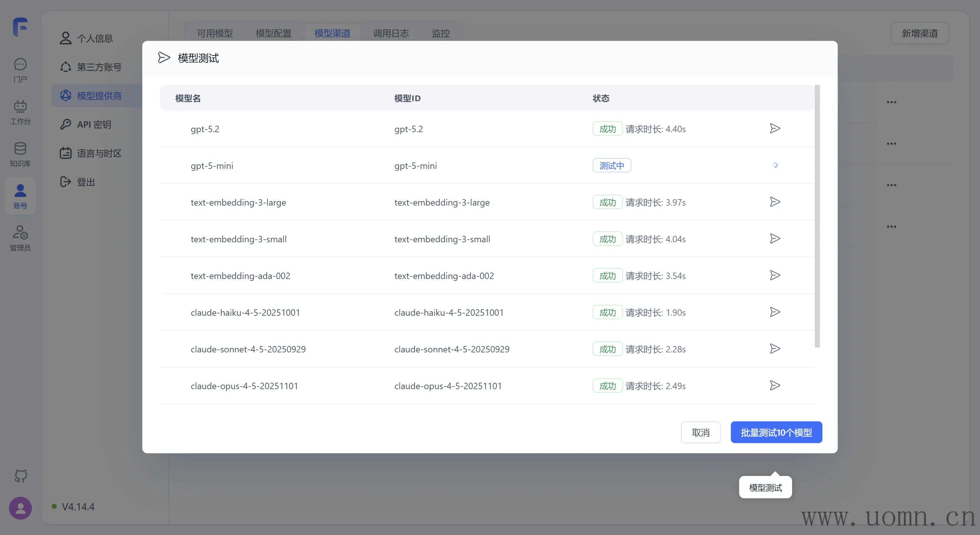Open 工作台 workbench in sidebar
The image size is (980, 535).
(x=20, y=112)
